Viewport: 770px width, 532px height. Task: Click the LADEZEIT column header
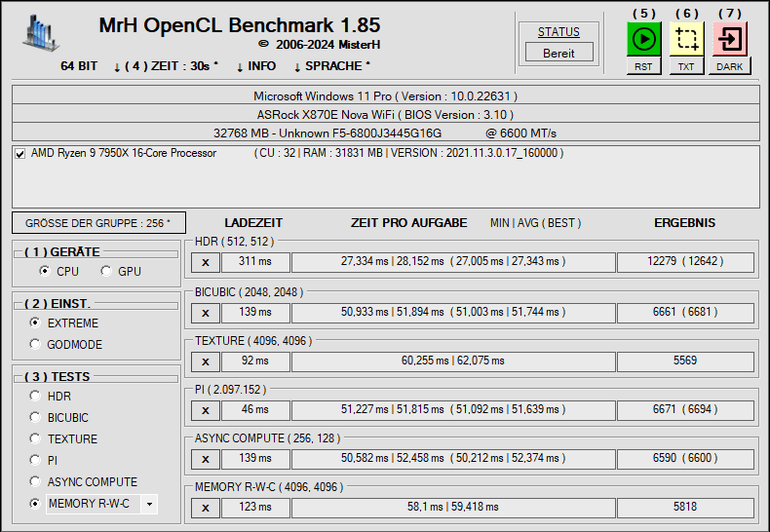pos(253,223)
